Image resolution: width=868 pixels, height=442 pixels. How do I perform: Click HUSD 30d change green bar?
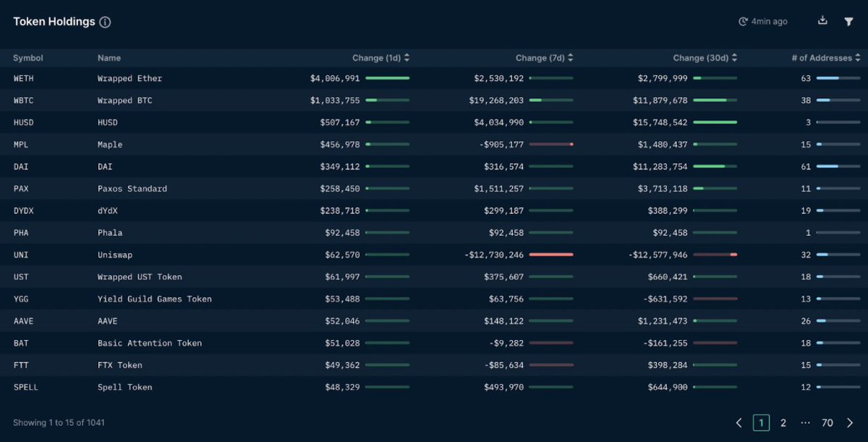(x=715, y=122)
